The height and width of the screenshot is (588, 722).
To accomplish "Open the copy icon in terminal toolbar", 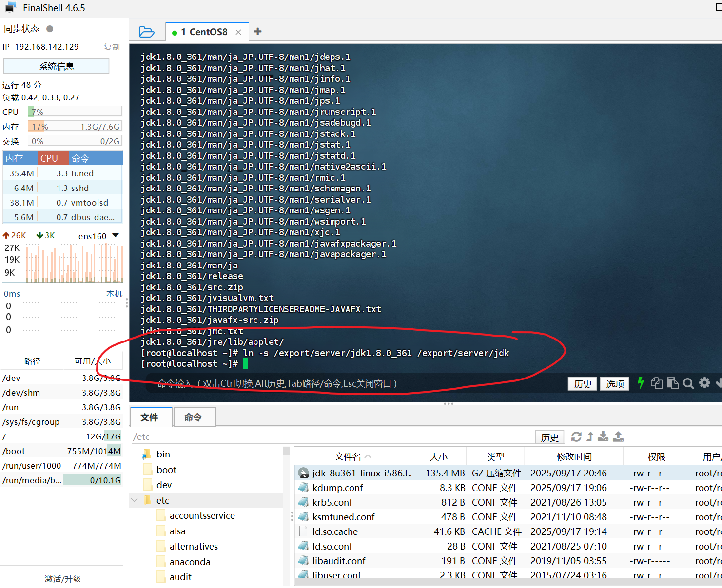I will (x=657, y=383).
